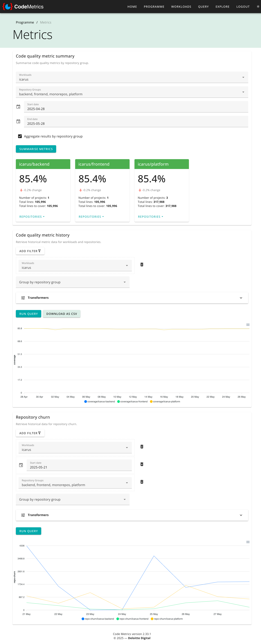
Task: Click the Programme breadcrumb link
Action: click(x=25, y=23)
